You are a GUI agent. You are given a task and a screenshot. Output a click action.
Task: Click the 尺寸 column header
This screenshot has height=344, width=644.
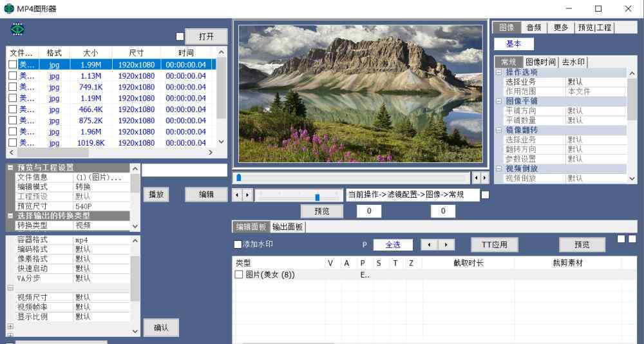click(137, 53)
